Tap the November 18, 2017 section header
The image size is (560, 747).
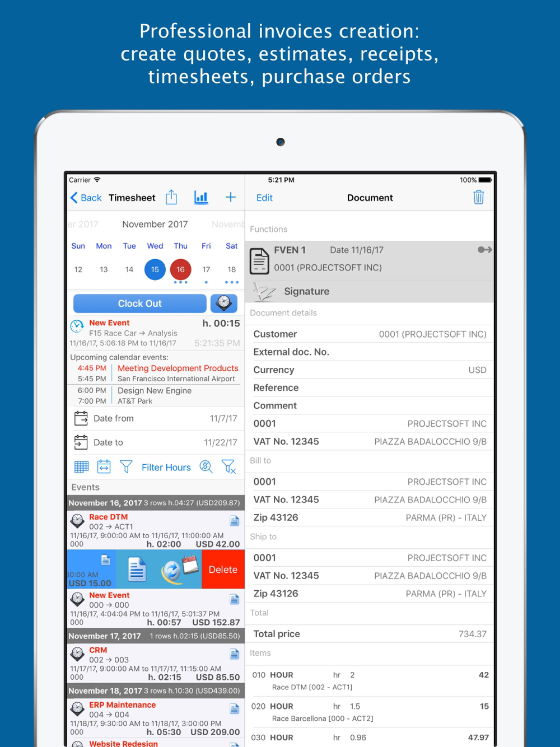[156, 691]
